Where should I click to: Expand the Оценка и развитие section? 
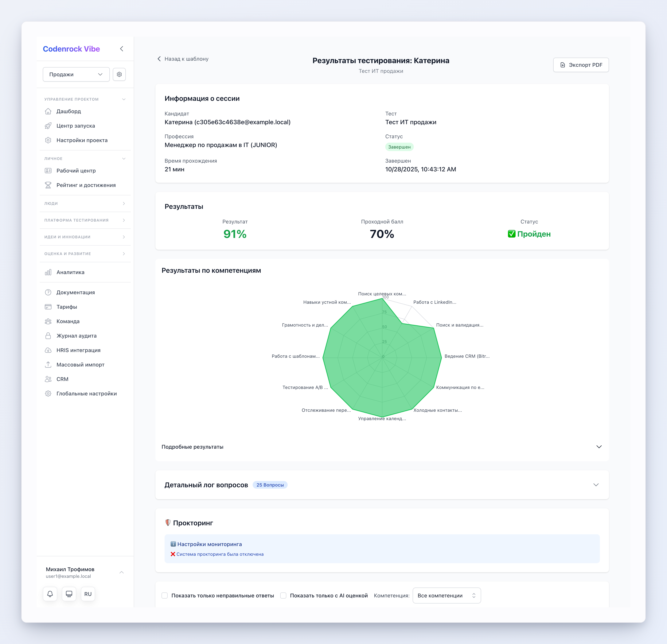click(124, 254)
